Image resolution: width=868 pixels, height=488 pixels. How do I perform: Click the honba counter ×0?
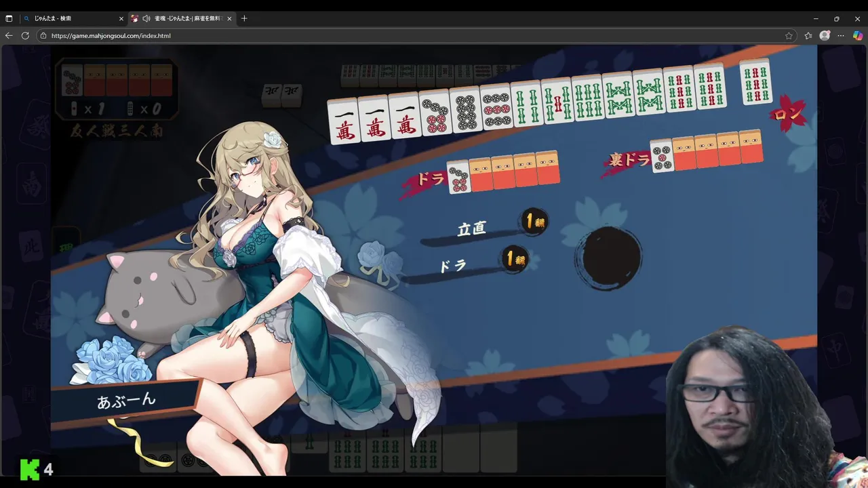tap(144, 108)
